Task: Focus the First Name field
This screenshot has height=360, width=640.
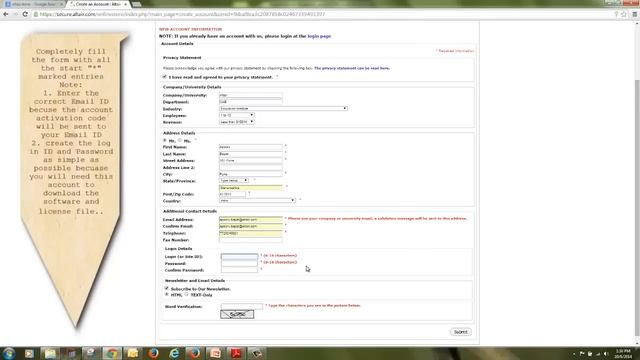Action: (251, 147)
